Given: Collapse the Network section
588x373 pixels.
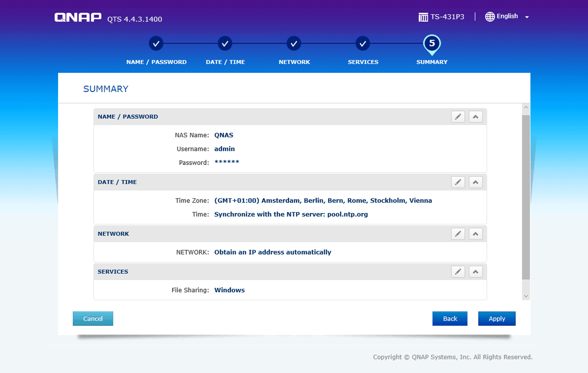Looking at the screenshot, I should (475, 234).
